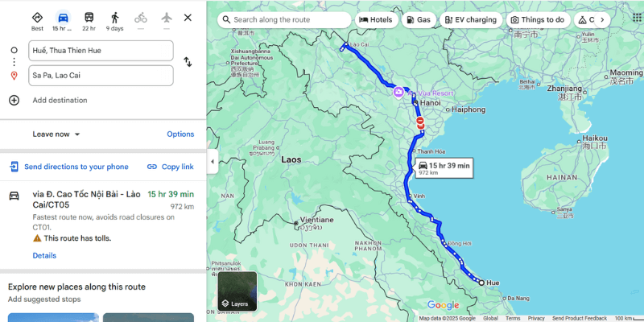The image size is (644, 322).
Task: Click the Zhanjiang city label
Action: pyautogui.click(x=564, y=89)
